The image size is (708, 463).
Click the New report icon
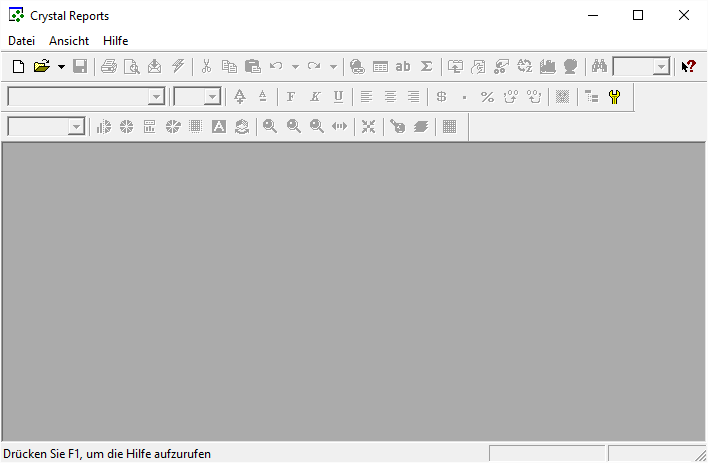point(18,67)
